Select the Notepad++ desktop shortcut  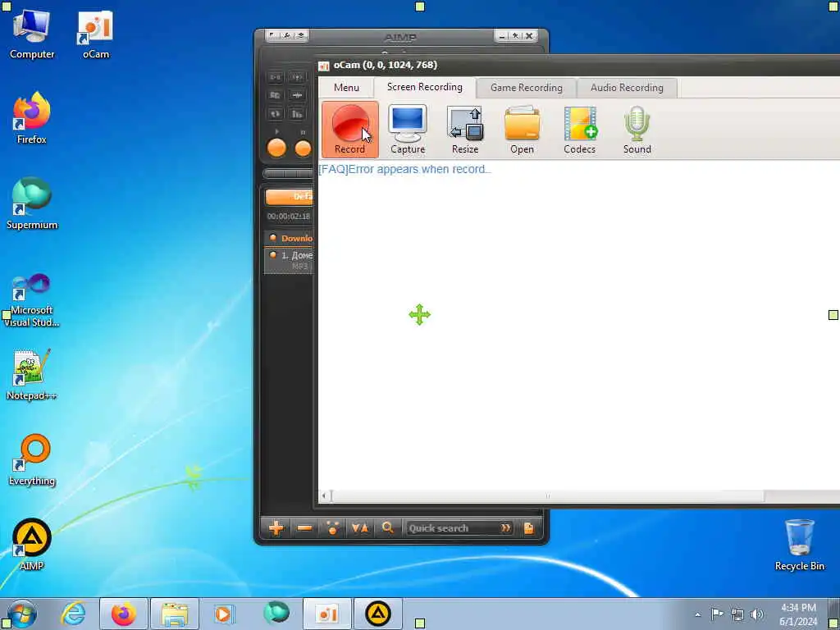pyautogui.click(x=32, y=374)
